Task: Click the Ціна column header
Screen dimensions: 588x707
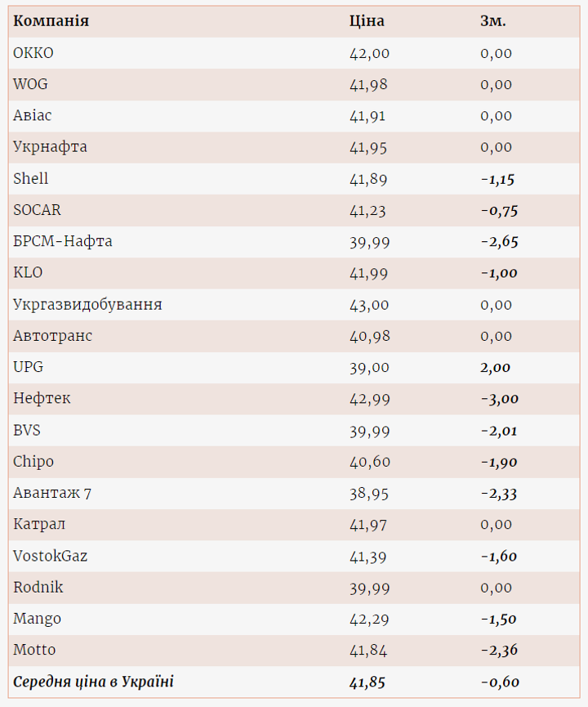Action: tap(366, 21)
